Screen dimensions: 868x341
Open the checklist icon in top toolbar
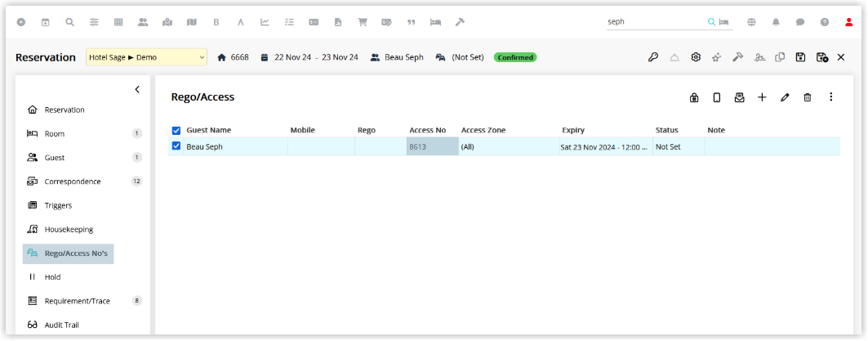coord(289,22)
